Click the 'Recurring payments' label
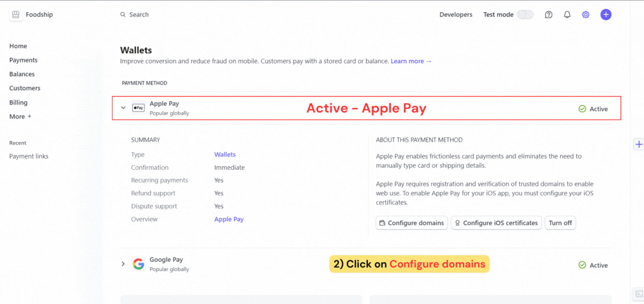This screenshot has width=644, height=304. tap(159, 180)
